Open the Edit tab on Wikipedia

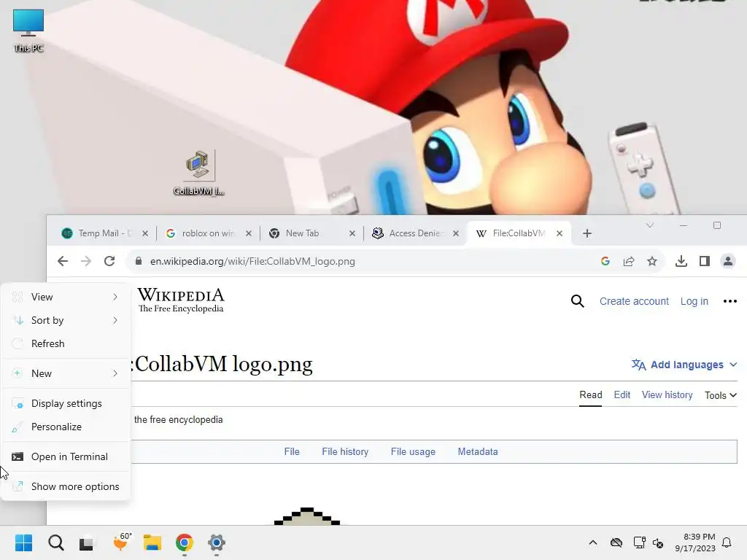622,394
